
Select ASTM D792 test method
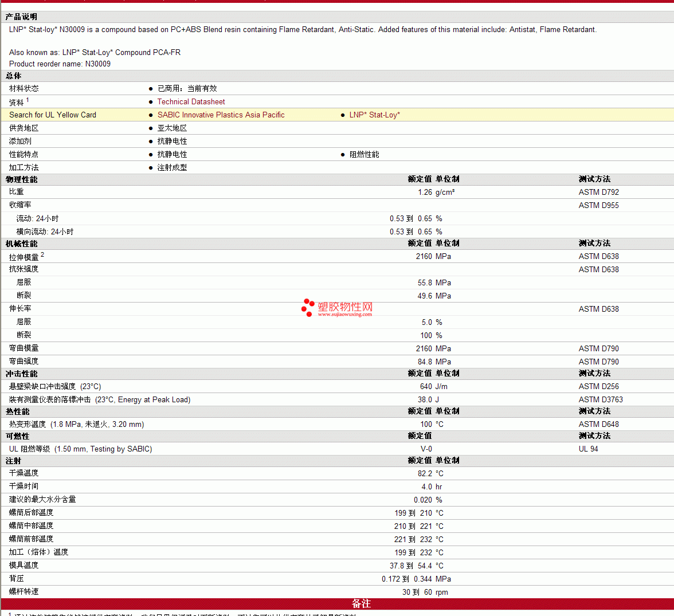tap(599, 192)
